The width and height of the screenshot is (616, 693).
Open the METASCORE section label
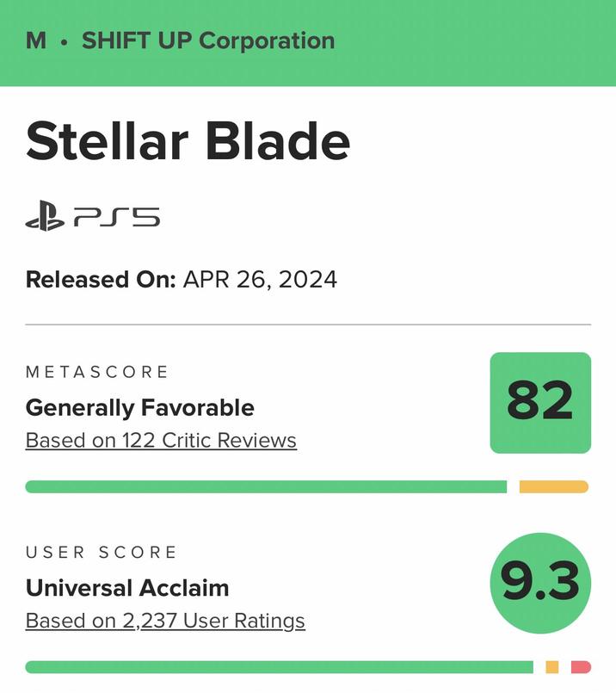(x=97, y=370)
